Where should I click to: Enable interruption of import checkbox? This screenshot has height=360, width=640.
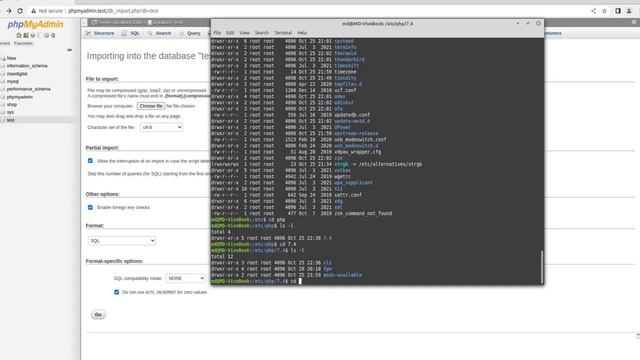(90, 161)
